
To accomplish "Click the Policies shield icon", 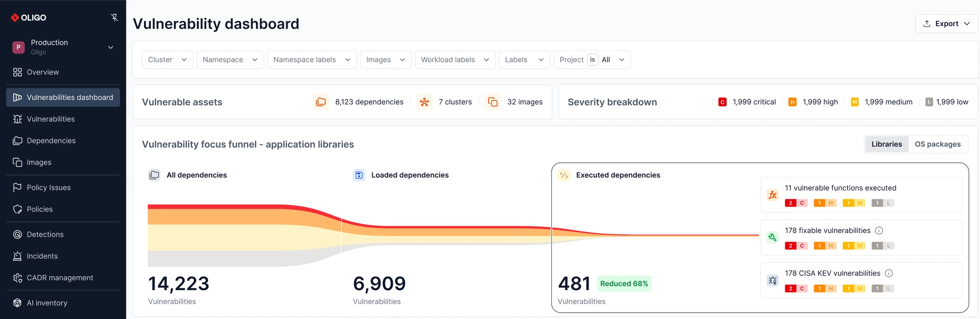I will coord(18,209).
